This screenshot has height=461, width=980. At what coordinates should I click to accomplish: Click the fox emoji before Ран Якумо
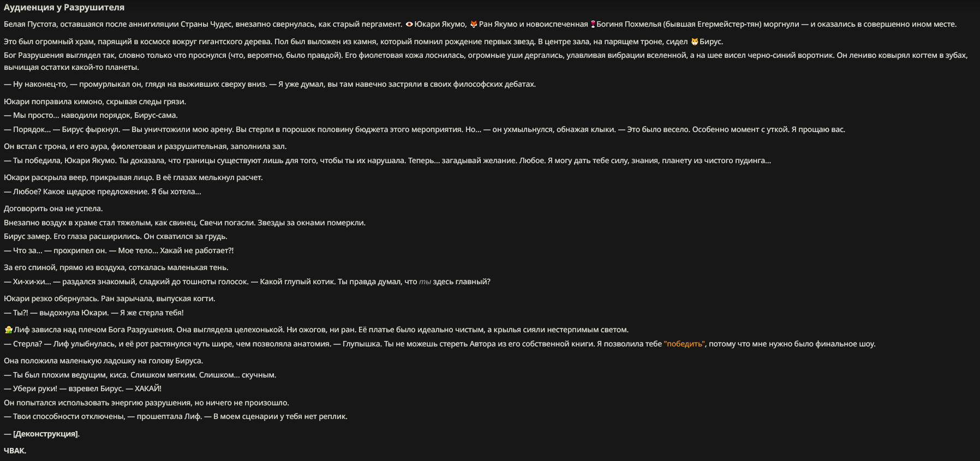click(x=474, y=24)
